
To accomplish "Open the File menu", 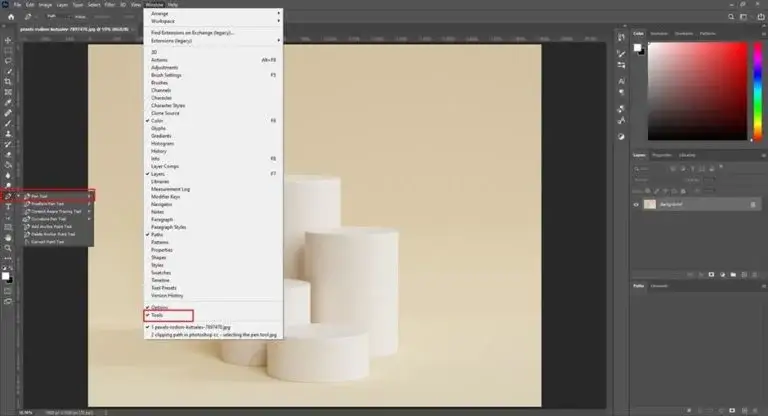I will click(x=17, y=4).
